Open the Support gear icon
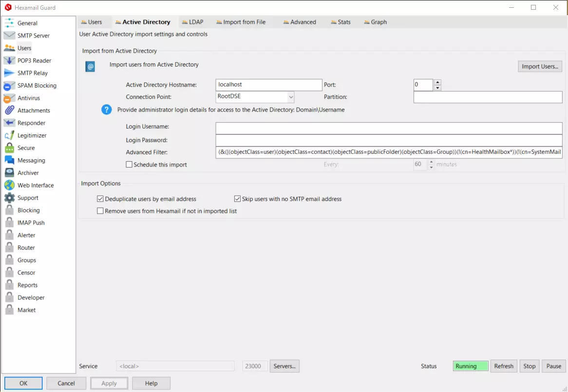 pyautogui.click(x=9, y=198)
